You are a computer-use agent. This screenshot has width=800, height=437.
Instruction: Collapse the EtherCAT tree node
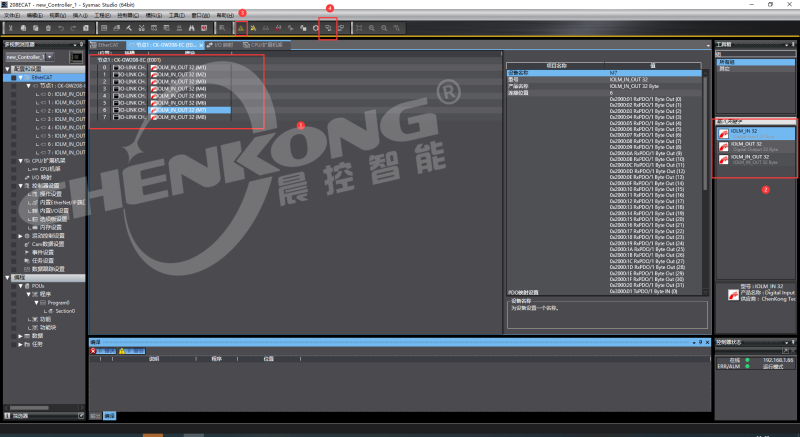click(20, 78)
